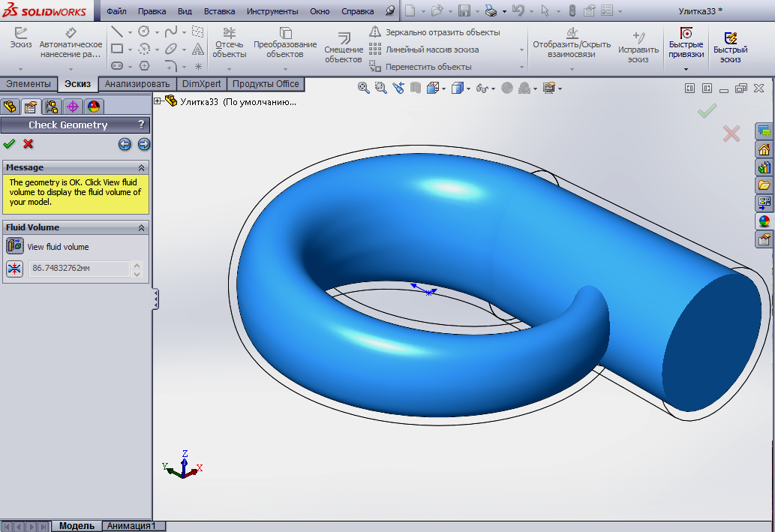
Task: Open Линейный массив эскиза dropdown arrow
Action: 521,50
